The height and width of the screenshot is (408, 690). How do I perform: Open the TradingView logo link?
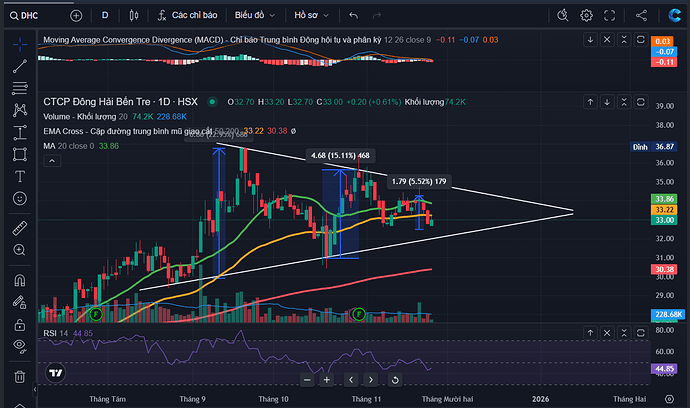click(55, 373)
